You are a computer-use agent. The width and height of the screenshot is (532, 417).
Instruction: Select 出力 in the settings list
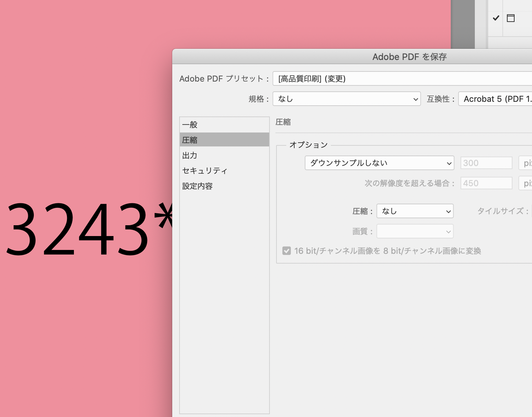tap(225, 155)
